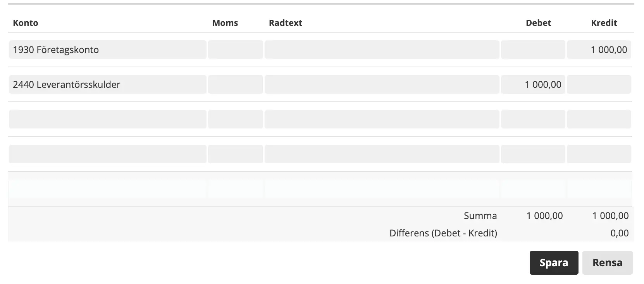
Task: Select the 1930 Företagskonto account field
Action: click(x=107, y=50)
